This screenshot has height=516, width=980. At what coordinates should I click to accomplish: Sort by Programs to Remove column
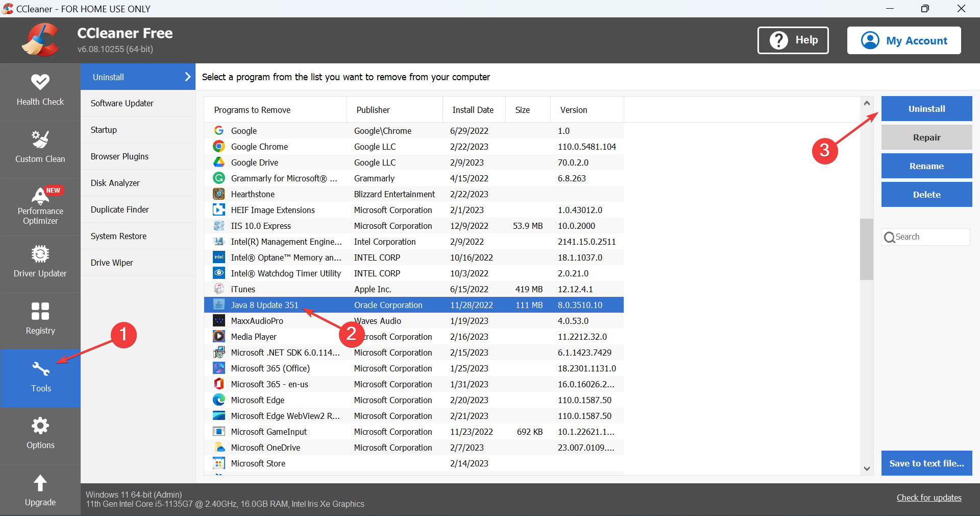click(275, 110)
